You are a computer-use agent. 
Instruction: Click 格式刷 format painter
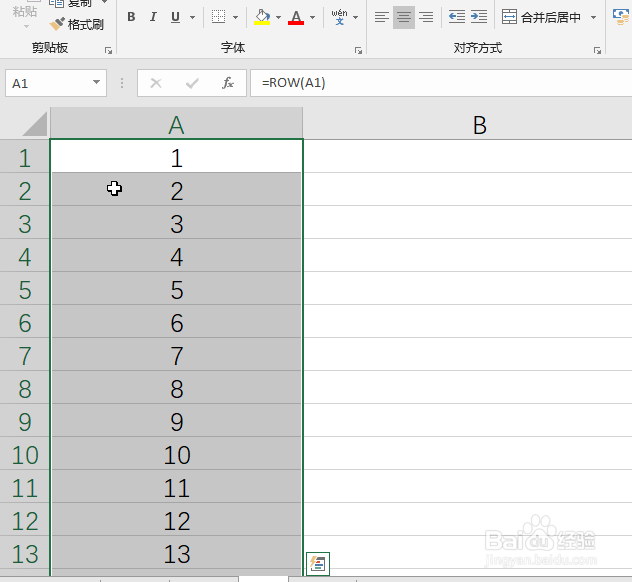tap(77, 25)
